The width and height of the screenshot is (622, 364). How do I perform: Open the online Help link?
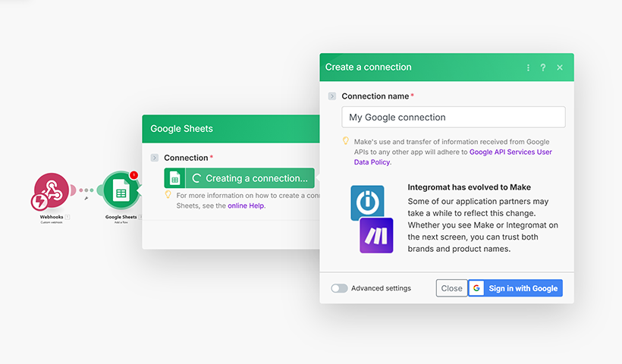[247, 206]
